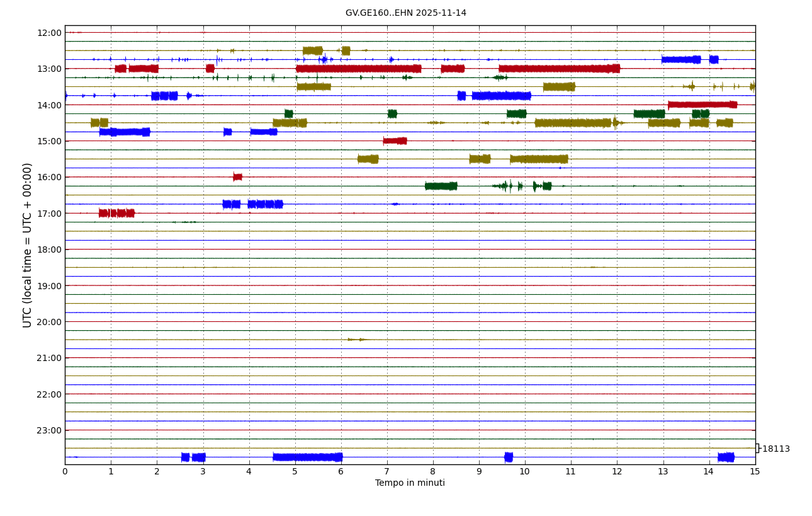This screenshot has width=812, height=516.
Task: Click the 20:00 hour tick label
Action: coord(49,322)
